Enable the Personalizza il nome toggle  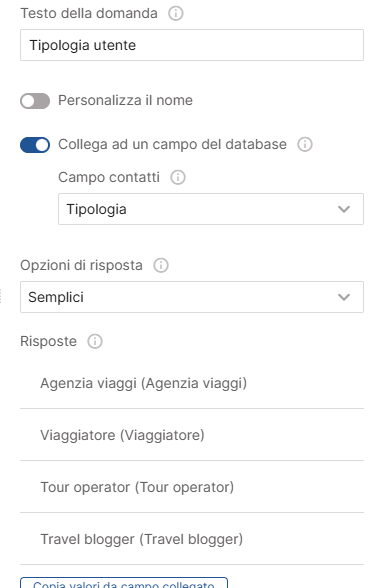[35, 101]
